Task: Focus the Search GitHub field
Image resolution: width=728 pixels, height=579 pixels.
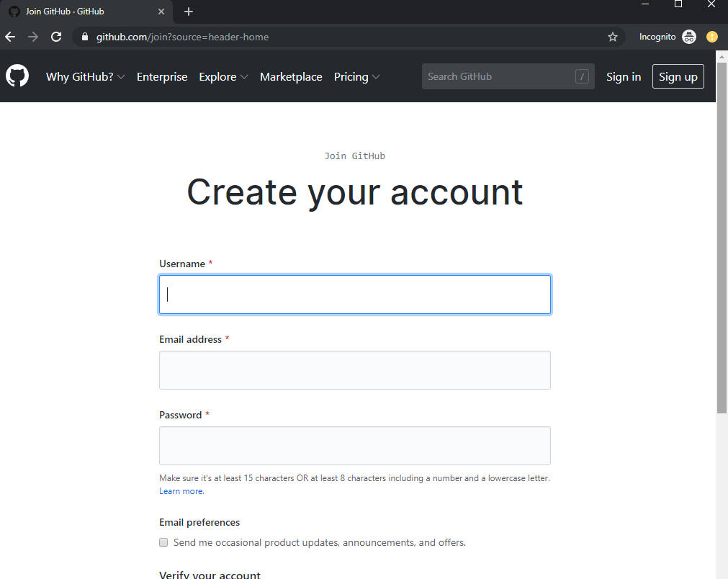Action: click(508, 76)
